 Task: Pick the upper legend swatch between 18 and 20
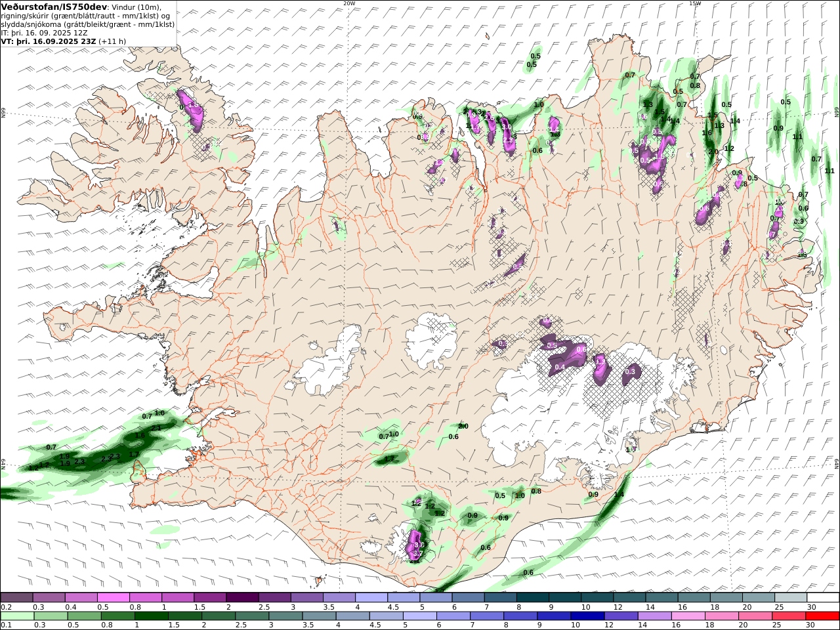[726, 597]
